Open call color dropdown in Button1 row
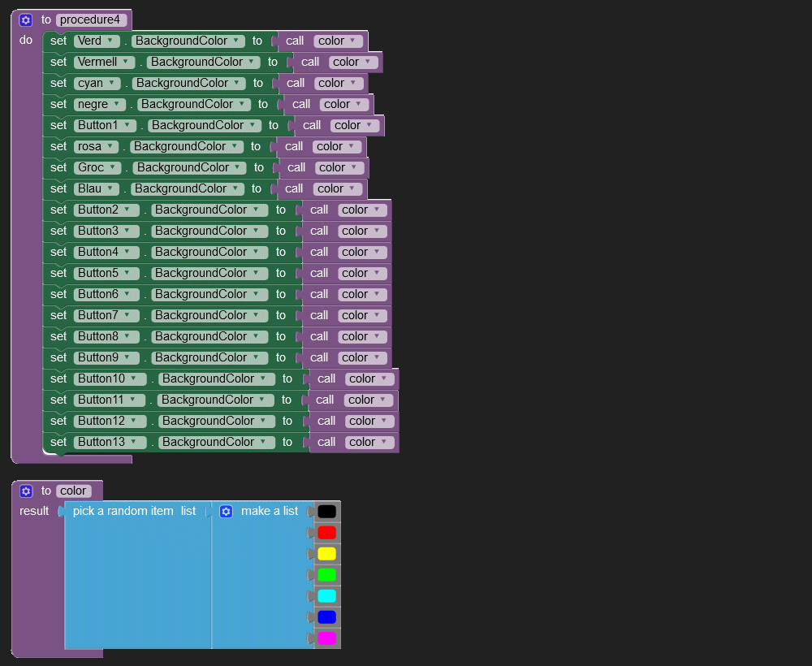 (370, 125)
